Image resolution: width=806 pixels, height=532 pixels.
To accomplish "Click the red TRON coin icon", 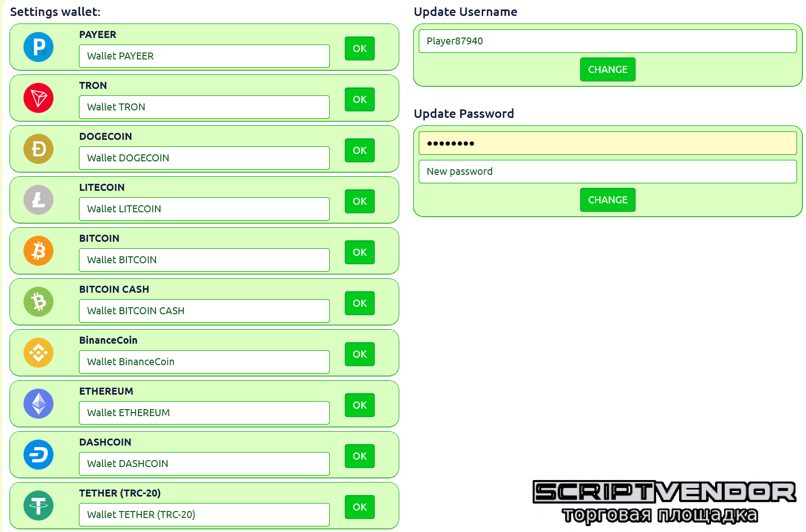I will pyautogui.click(x=38, y=98).
